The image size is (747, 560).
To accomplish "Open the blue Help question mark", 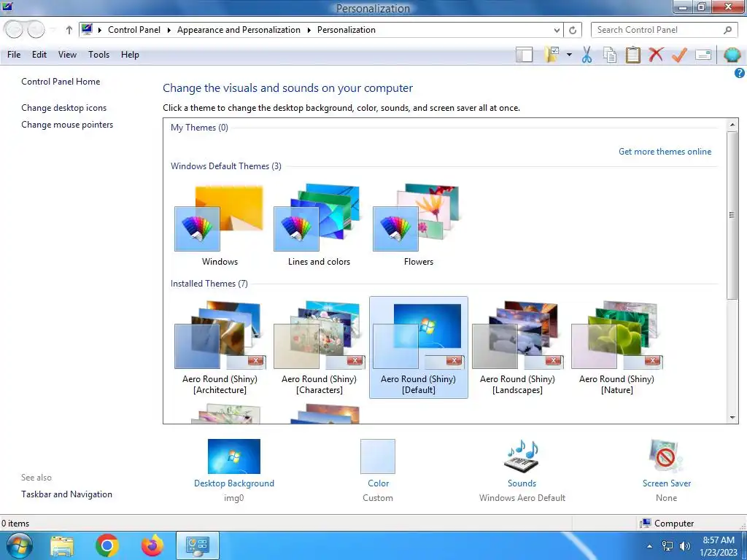I will pos(740,73).
